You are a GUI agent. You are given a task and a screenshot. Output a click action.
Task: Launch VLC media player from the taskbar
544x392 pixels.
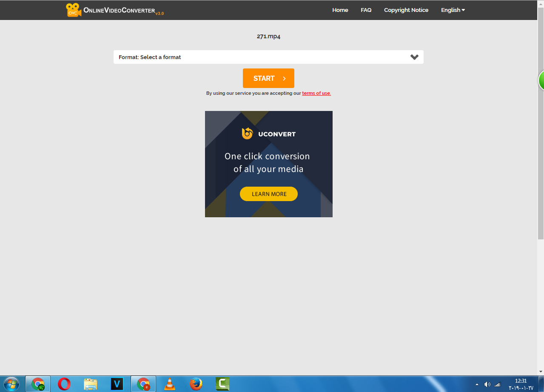coord(170,384)
